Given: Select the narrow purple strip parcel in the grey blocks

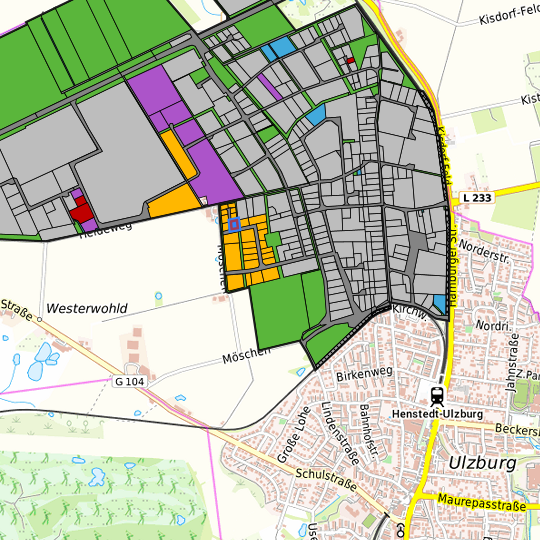Looking at the screenshot, I should pos(270,86).
